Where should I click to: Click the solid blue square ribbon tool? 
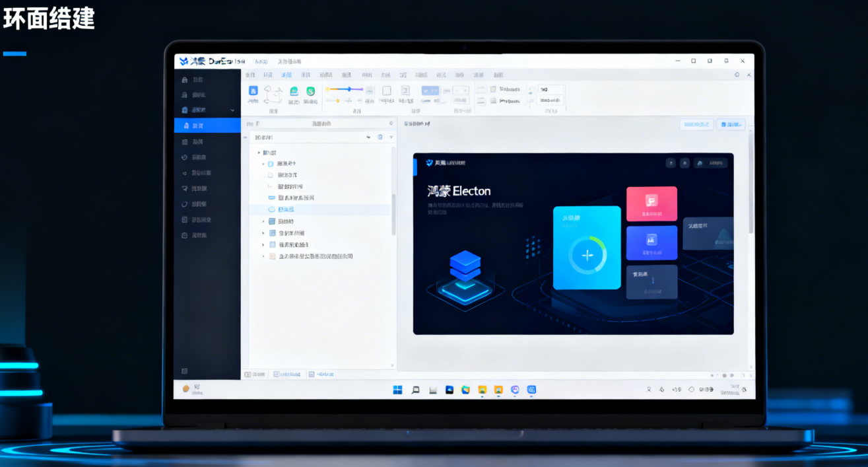253,90
